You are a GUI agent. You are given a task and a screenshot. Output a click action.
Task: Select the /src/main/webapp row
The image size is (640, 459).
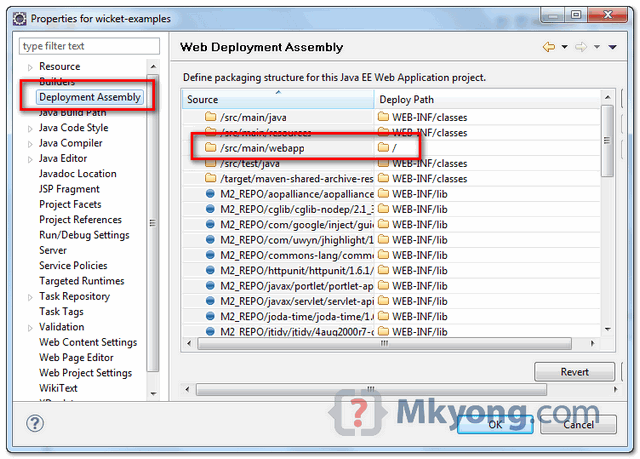click(x=391, y=148)
